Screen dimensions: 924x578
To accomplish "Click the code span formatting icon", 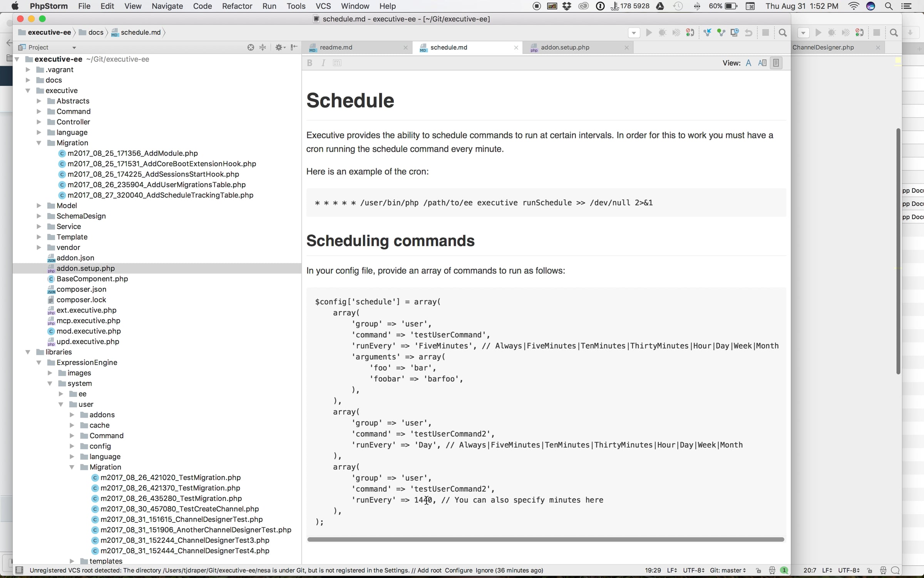I will point(337,63).
